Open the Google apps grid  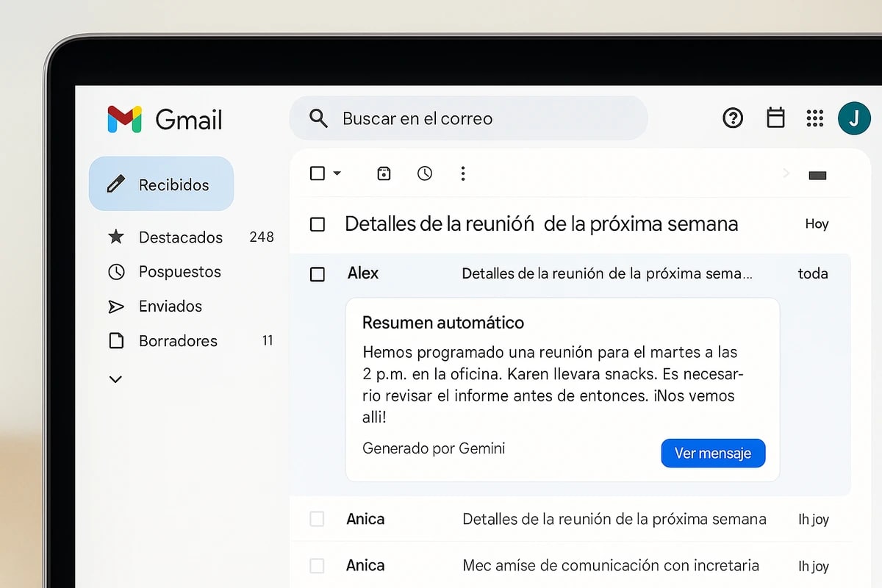814,118
